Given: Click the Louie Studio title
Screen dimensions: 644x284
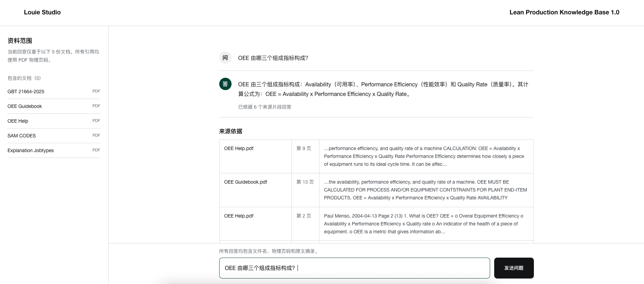Looking at the screenshot, I should pos(42,12).
